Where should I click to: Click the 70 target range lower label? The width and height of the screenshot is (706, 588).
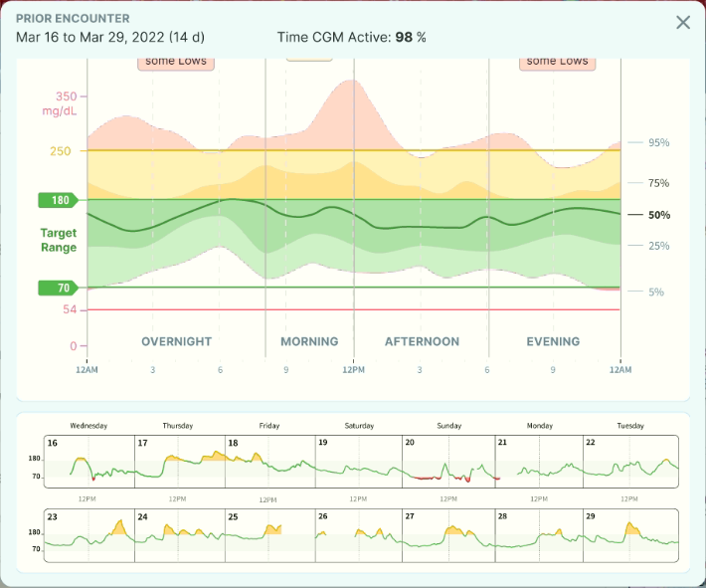point(58,288)
